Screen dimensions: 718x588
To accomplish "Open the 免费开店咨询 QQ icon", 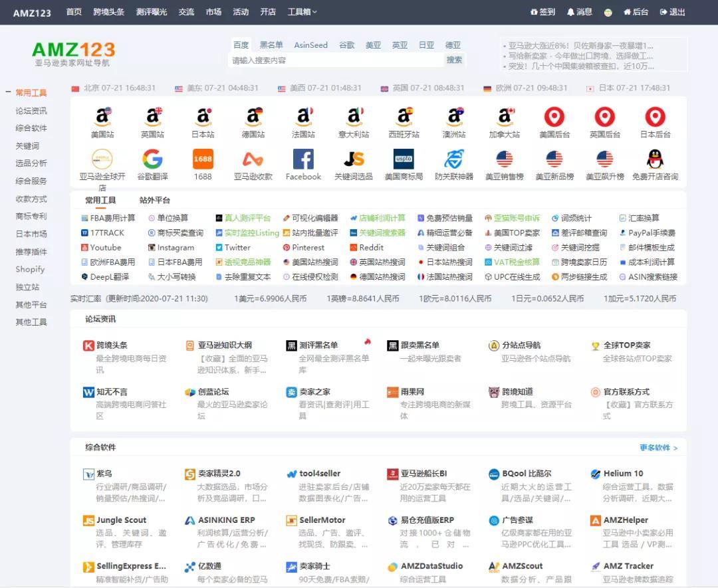I will (x=654, y=160).
